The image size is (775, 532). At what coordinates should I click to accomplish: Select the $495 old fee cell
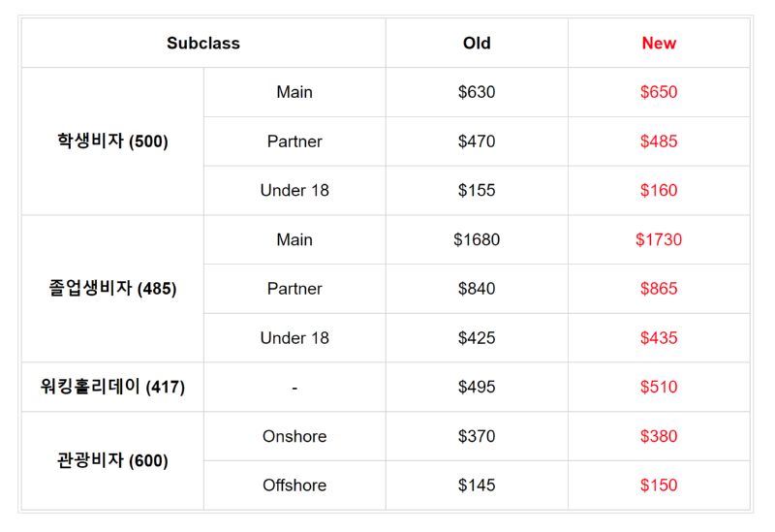(x=477, y=387)
